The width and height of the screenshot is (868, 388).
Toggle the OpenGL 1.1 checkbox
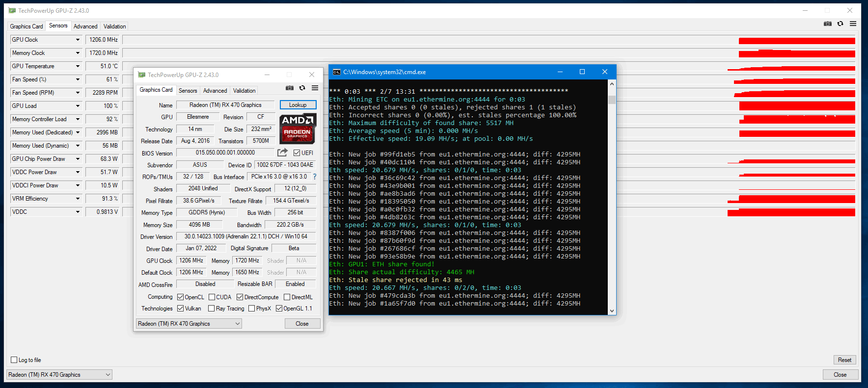click(279, 309)
